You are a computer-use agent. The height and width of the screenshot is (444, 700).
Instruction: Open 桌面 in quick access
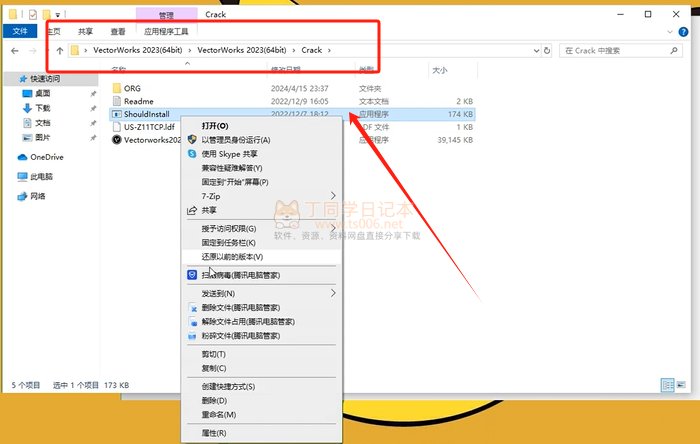42,93
